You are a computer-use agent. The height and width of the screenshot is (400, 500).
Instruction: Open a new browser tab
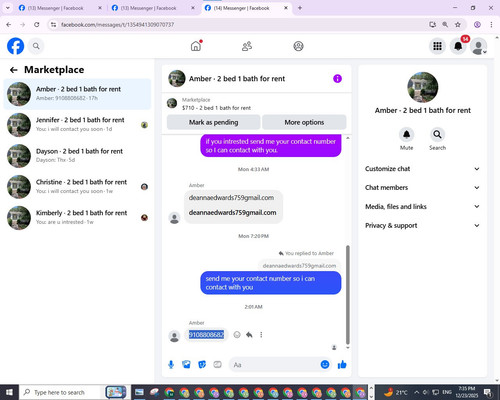(300, 8)
